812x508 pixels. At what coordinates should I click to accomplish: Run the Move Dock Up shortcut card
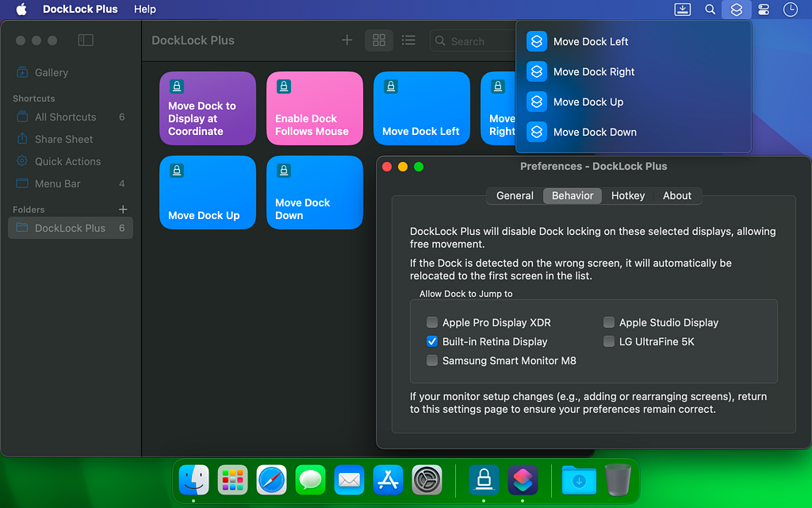pyautogui.click(x=208, y=192)
